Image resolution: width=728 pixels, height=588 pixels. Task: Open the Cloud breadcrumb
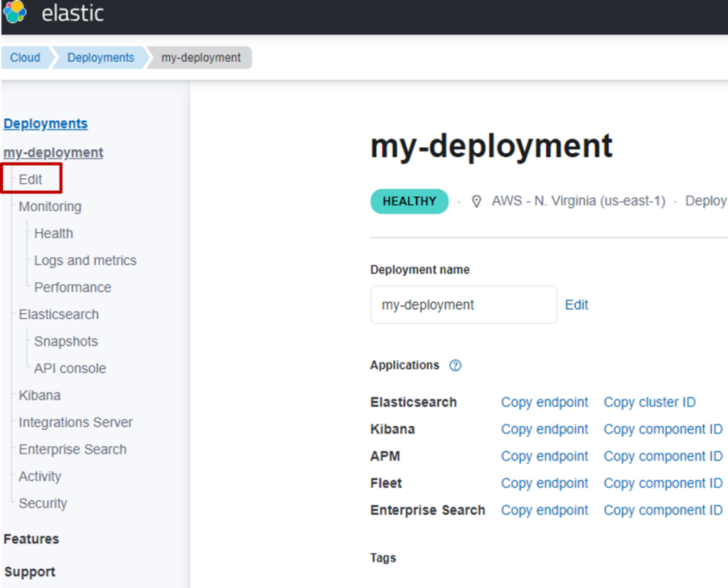coord(25,58)
